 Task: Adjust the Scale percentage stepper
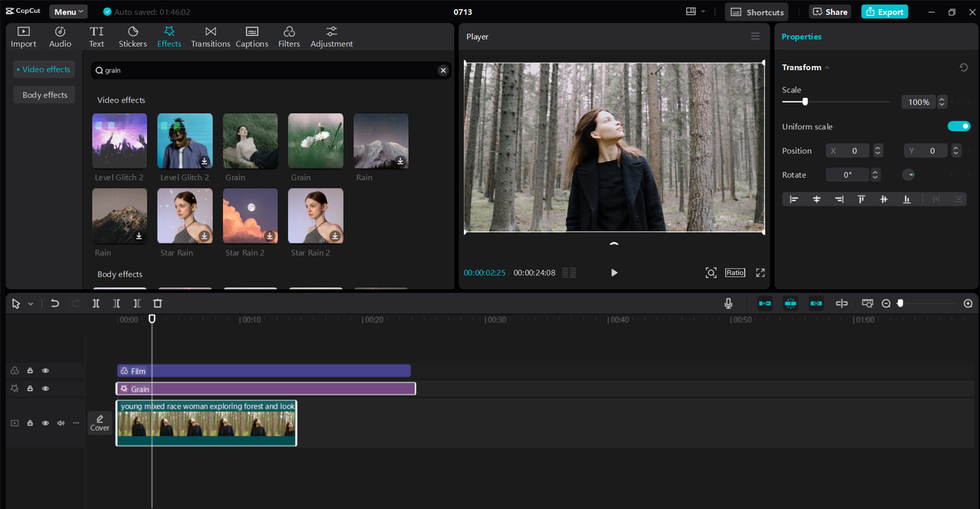coord(942,102)
